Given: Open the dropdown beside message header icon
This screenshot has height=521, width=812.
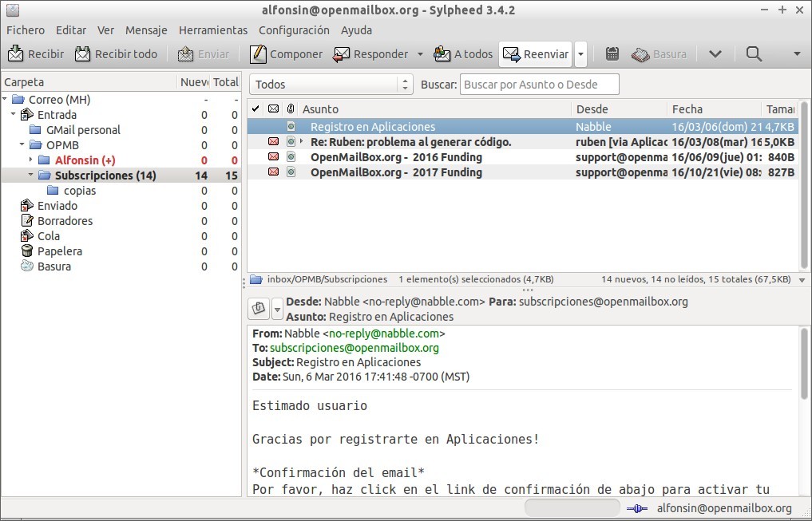Looking at the screenshot, I should (x=277, y=310).
